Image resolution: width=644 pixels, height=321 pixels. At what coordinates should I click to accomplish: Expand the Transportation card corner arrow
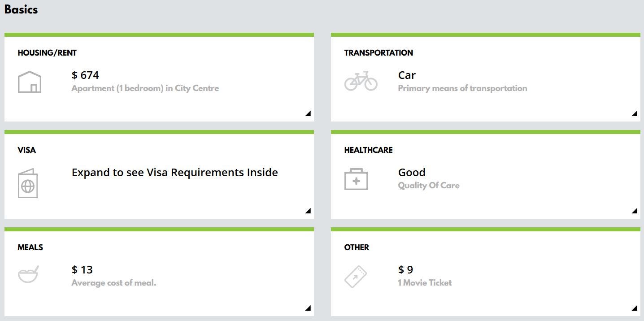[634, 114]
